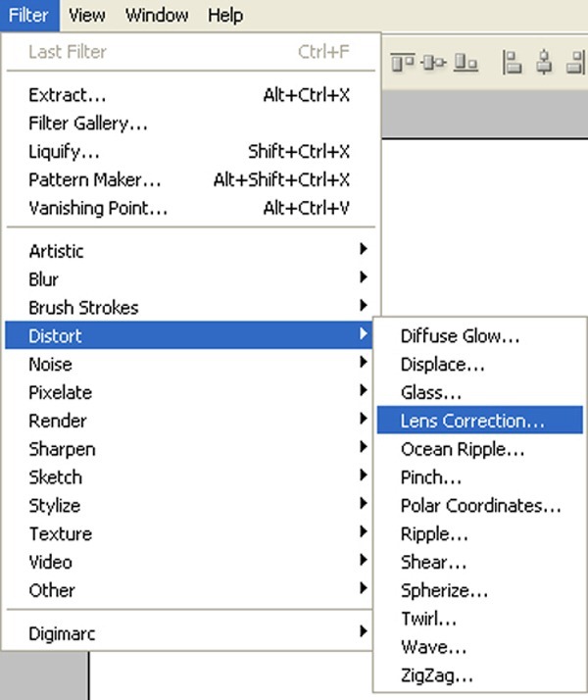Choose Lens Correction from Distort submenu
The width and height of the screenshot is (588, 700).
click(472, 421)
